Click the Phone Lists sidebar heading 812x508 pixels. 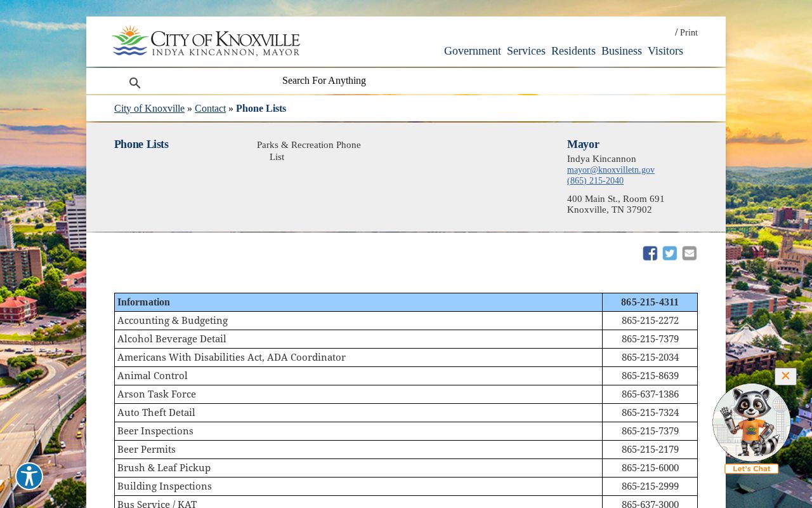[x=141, y=144]
